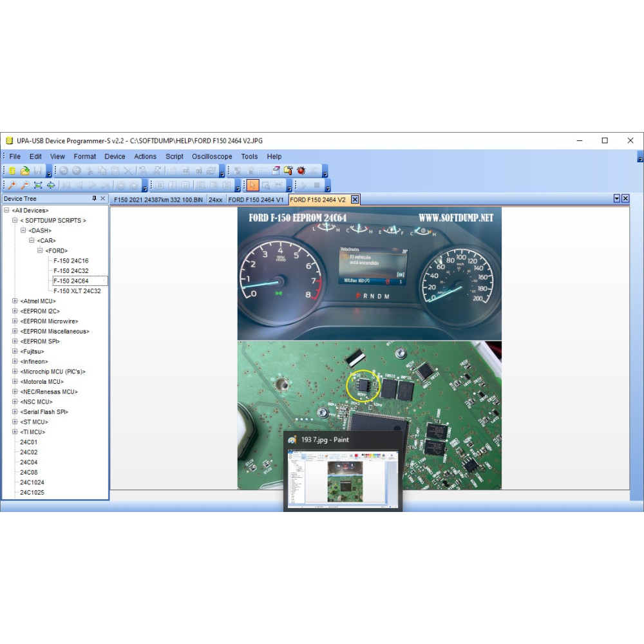This screenshot has width=644, height=644.
Task: Expand the Serial Flash SPI node
Action: [15, 412]
